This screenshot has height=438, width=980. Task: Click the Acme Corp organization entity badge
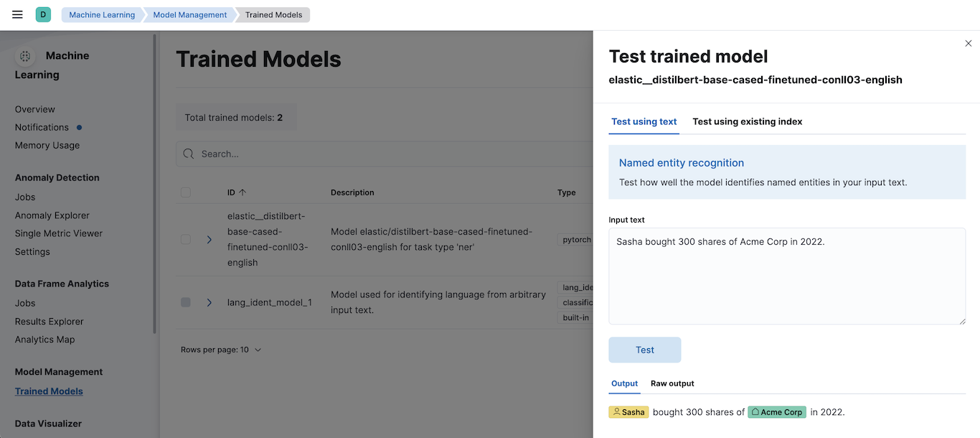tap(777, 411)
